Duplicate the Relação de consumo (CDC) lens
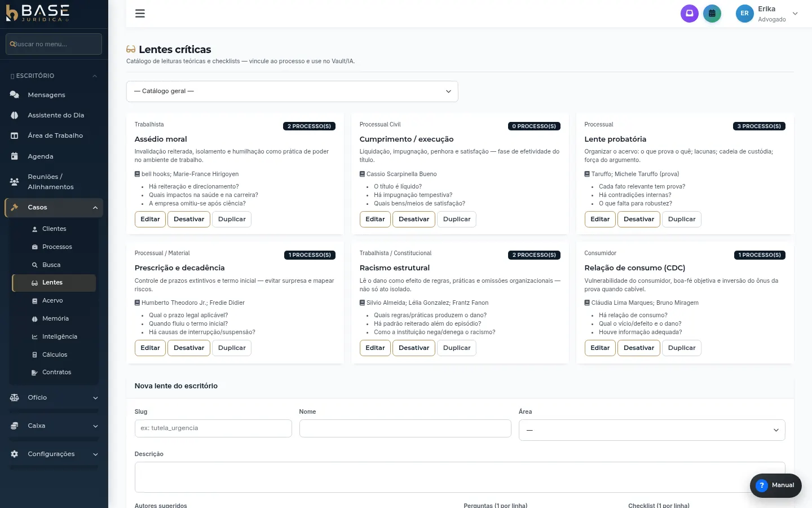The width and height of the screenshot is (812, 508). (682, 348)
